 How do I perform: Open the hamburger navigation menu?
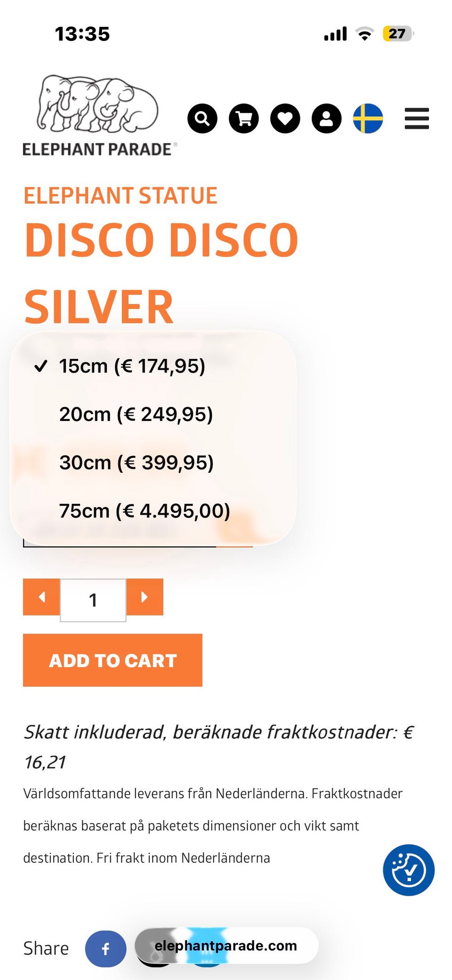tap(417, 118)
